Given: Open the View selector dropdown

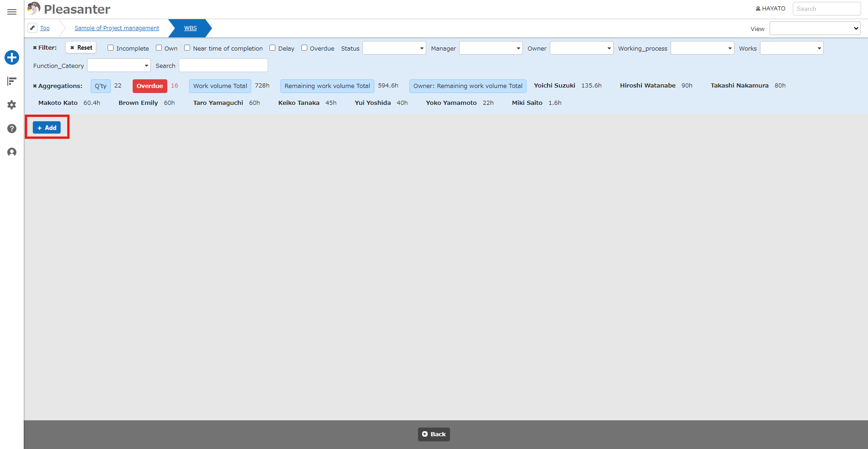Looking at the screenshot, I should pyautogui.click(x=815, y=28).
